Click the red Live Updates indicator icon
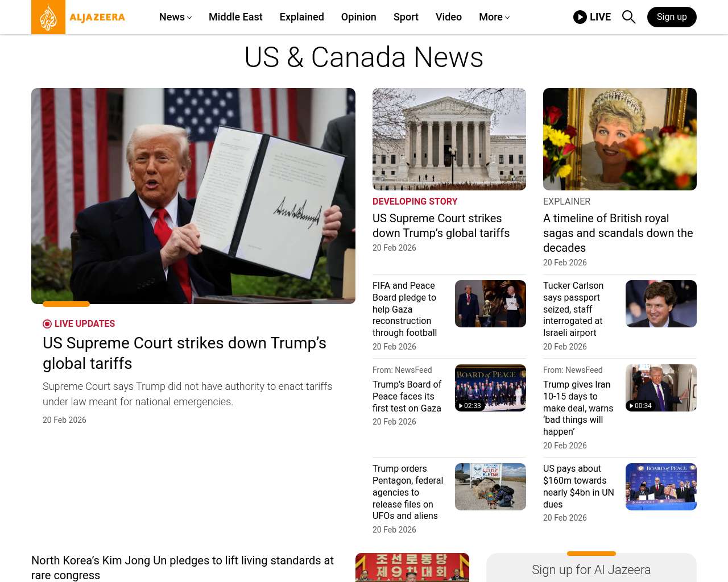This screenshot has height=582, width=728. tap(47, 324)
